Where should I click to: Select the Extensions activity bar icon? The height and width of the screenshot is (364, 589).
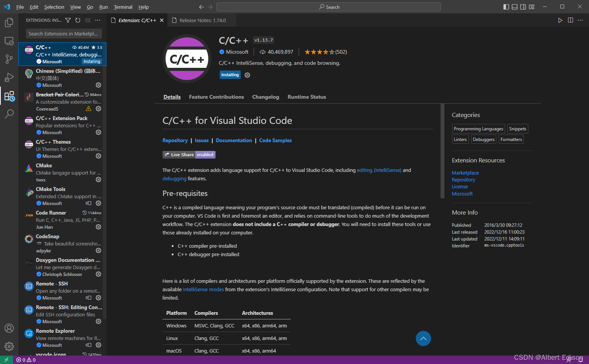click(x=9, y=96)
